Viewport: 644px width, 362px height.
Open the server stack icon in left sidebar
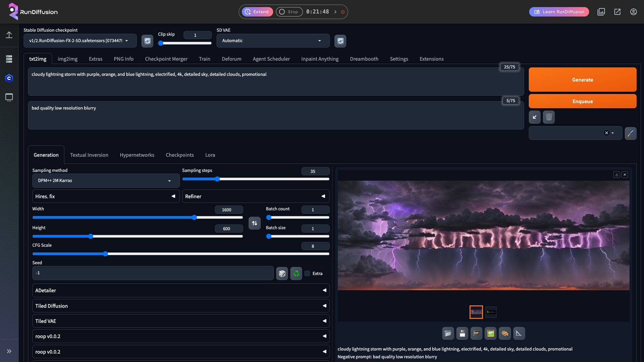(9, 59)
